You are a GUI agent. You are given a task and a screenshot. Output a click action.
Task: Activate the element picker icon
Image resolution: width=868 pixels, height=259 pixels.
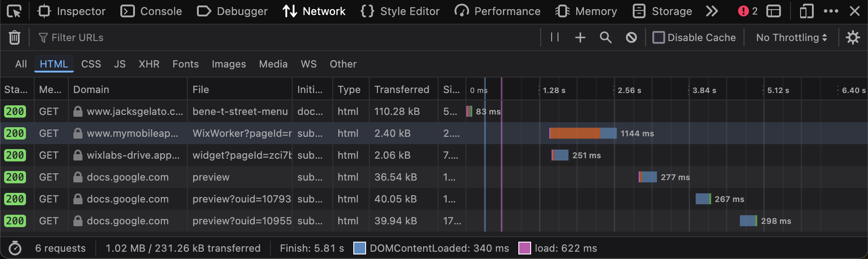[x=14, y=11]
